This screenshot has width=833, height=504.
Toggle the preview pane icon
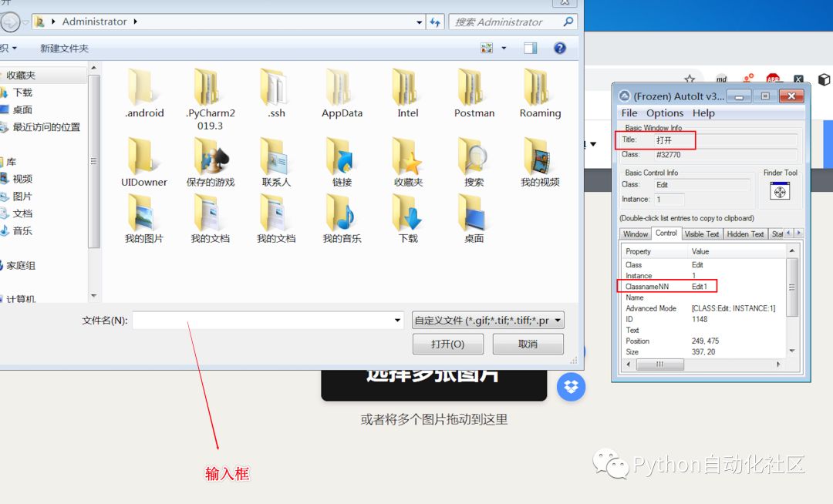pos(530,49)
